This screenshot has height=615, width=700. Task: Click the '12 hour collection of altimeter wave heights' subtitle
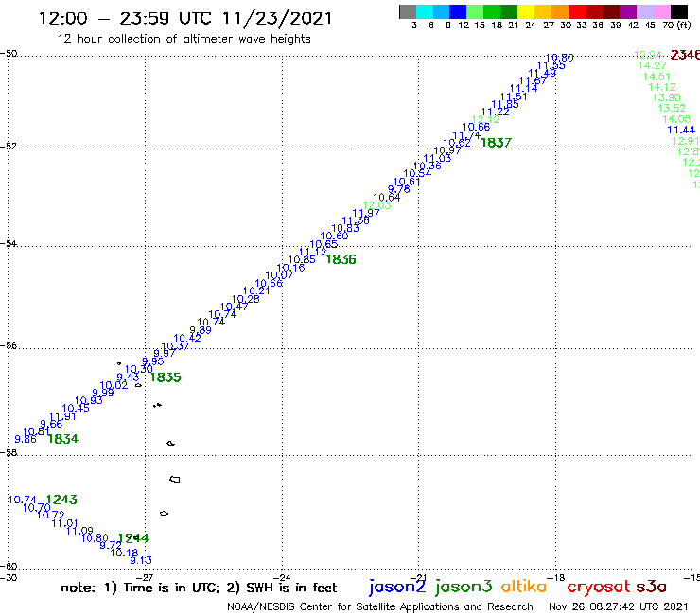coord(184,39)
